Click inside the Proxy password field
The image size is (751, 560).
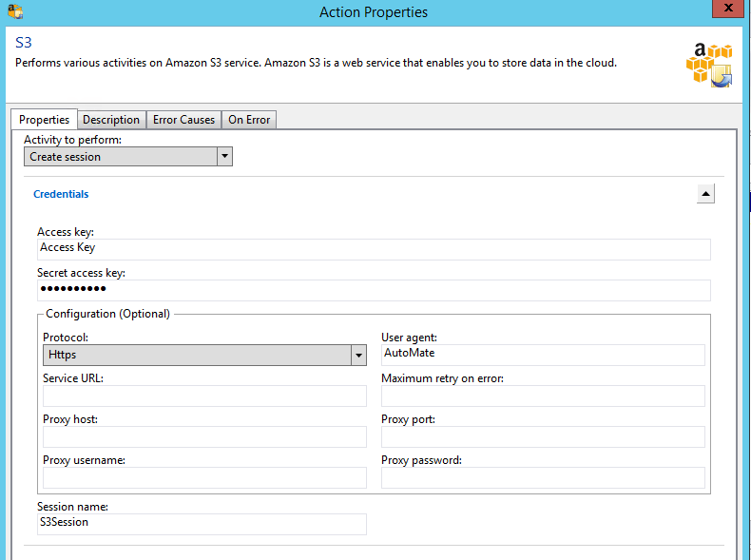pyautogui.click(x=543, y=477)
